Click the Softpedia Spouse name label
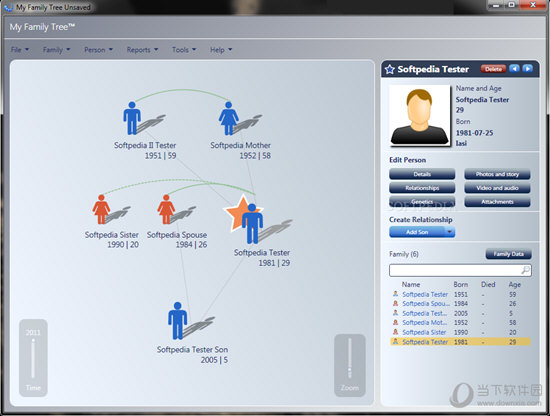 pyautogui.click(x=177, y=235)
